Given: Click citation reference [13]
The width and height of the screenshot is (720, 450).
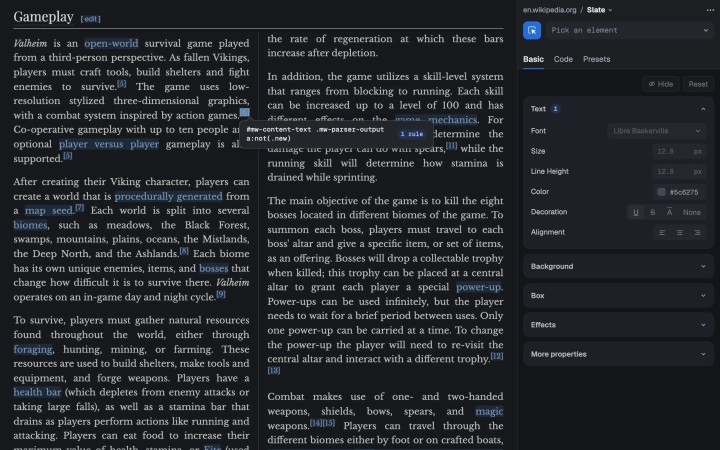Looking at the screenshot, I should pyautogui.click(x=274, y=371).
